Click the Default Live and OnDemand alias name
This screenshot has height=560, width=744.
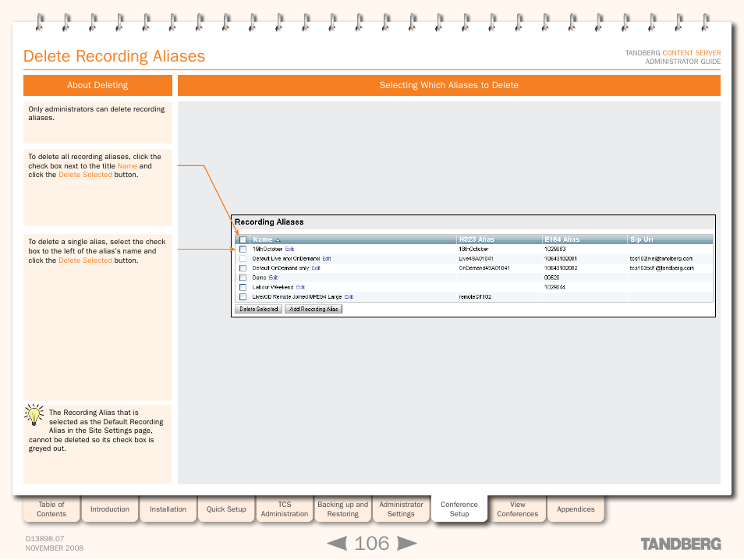point(285,259)
